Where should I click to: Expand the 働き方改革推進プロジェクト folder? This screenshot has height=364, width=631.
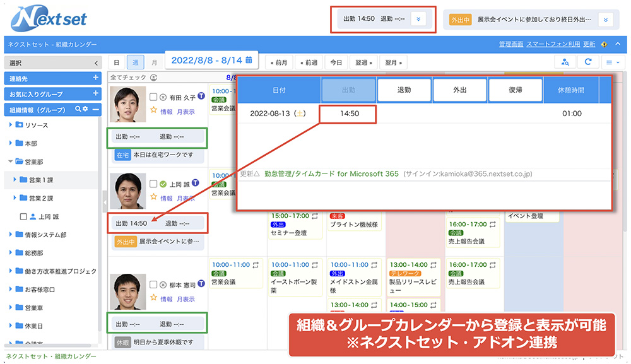coord(11,271)
